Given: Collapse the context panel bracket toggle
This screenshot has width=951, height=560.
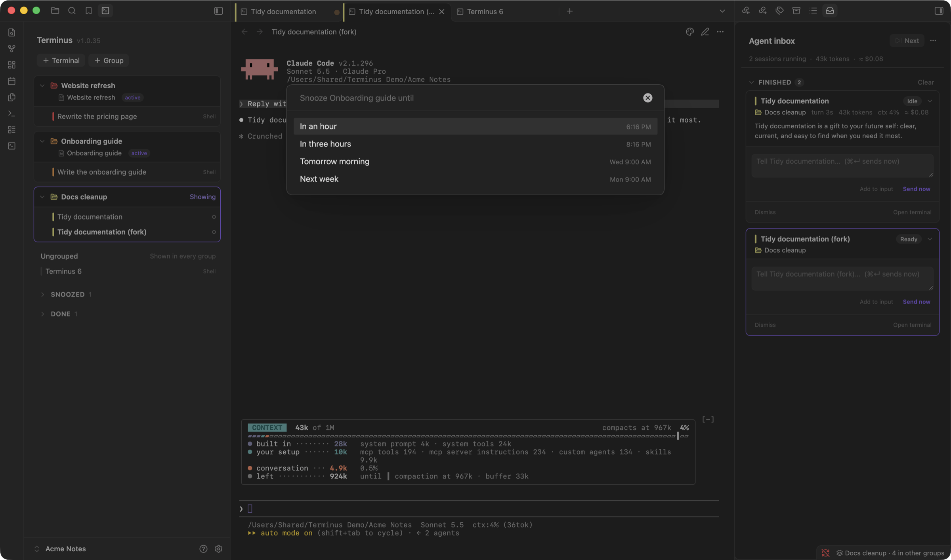Looking at the screenshot, I should click(708, 419).
